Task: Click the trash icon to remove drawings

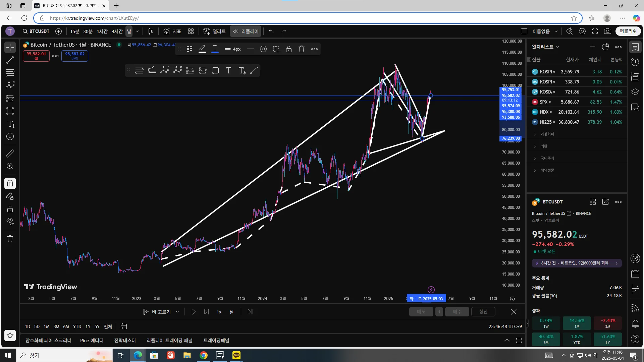Action: coord(10,239)
